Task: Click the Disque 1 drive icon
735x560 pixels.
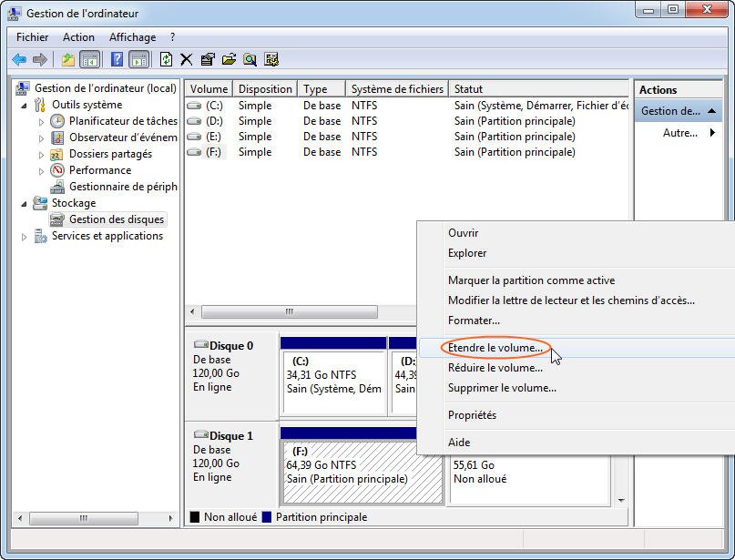Action: 200,435
